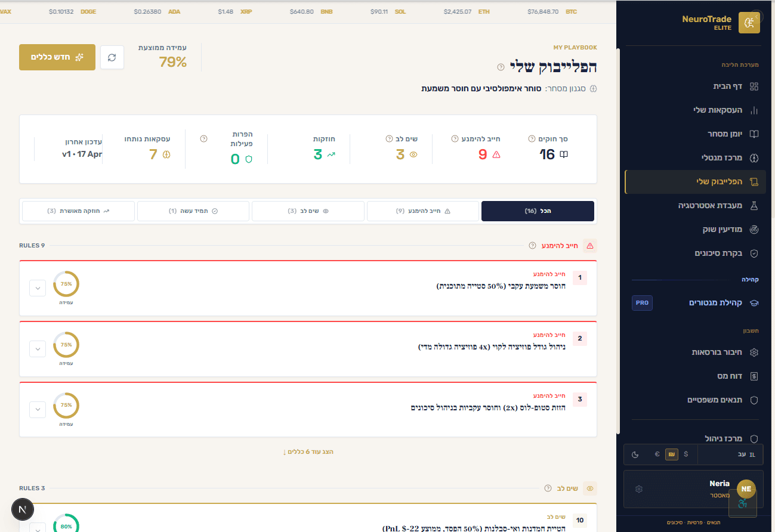Click the BTC $76,848.70 ticker entry
This screenshot has height=532, width=775.
(552, 11)
